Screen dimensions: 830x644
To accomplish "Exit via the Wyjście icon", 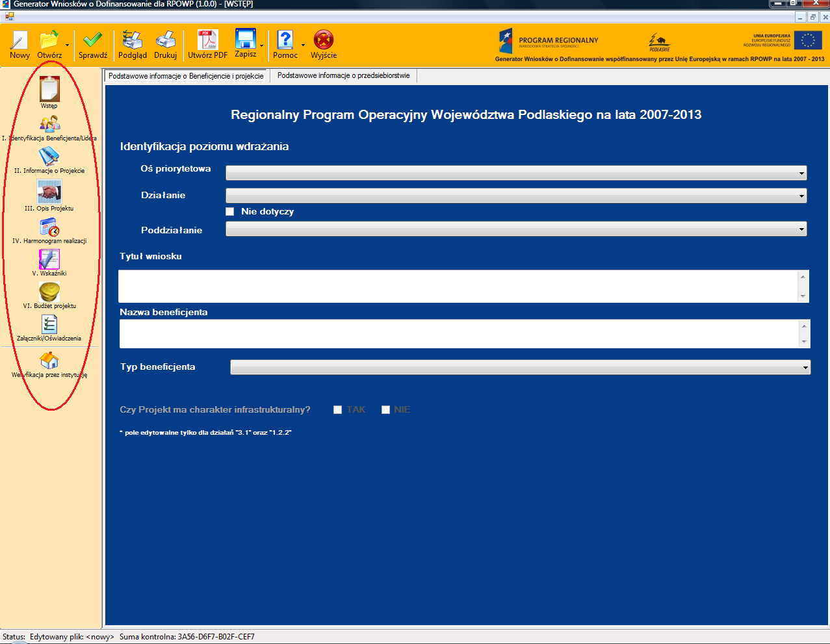I will pos(324,45).
